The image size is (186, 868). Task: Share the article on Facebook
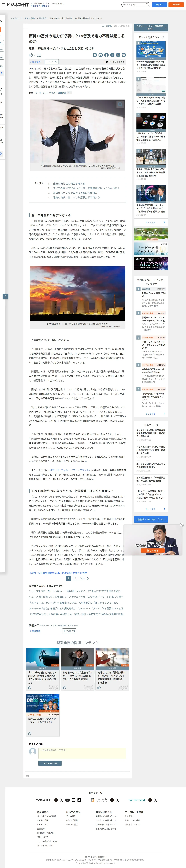pos(106,55)
